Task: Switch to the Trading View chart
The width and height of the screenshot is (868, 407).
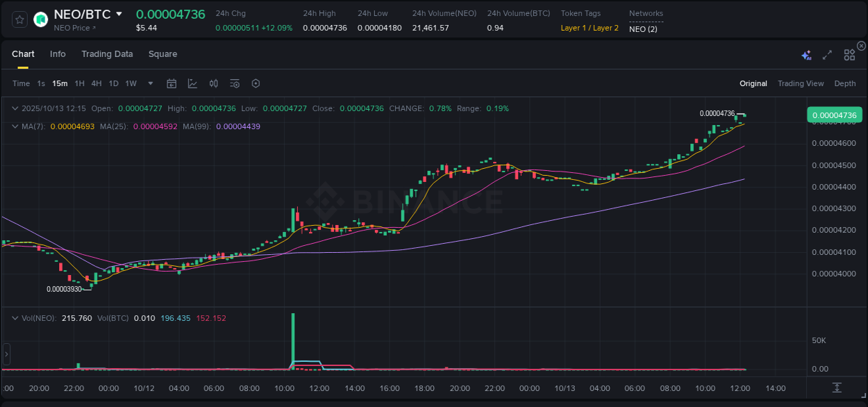Action: 801,83
